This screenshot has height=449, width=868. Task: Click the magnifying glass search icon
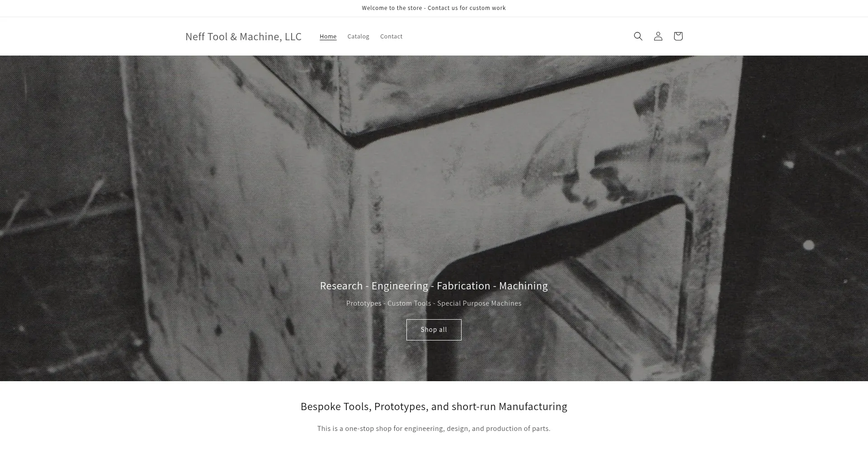click(x=638, y=36)
